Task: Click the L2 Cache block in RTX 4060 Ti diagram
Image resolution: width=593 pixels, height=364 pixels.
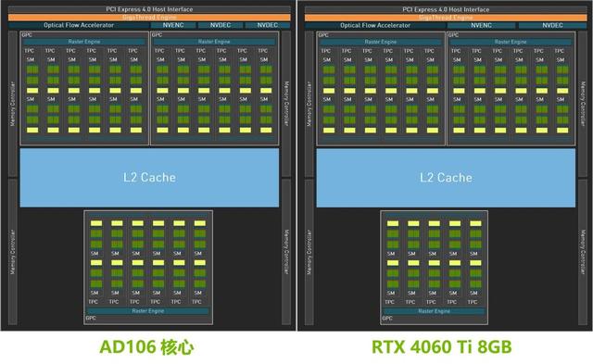Action: [x=446, y=178]
